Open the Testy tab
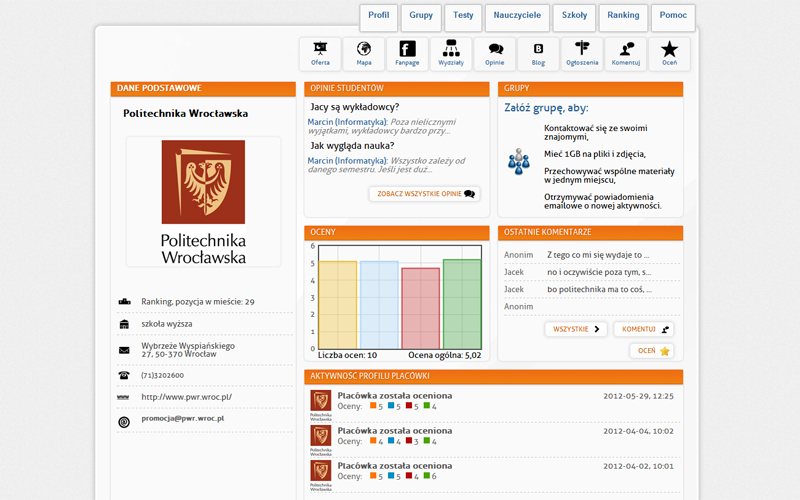The height and width of the screenshot is (500, 800). click(x=463, y=18)
